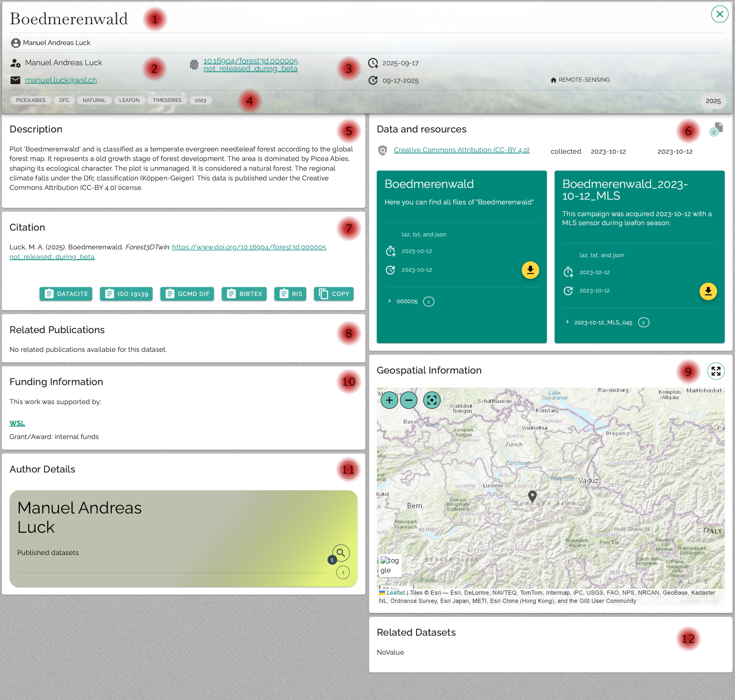Close the Boedmerenwald detail view
This screenshot has height=700, width=735.
(x=719, y=14)
